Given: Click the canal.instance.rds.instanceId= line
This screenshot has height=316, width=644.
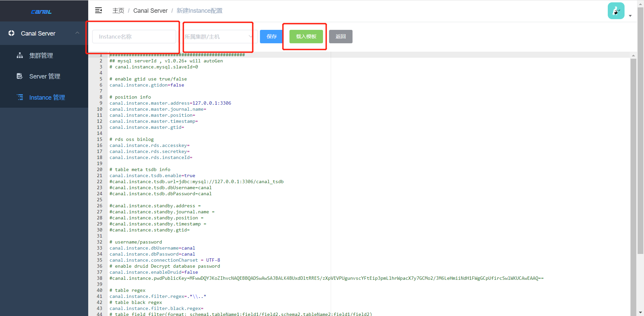Looking at the screenshot, I should tap(151, 157).
